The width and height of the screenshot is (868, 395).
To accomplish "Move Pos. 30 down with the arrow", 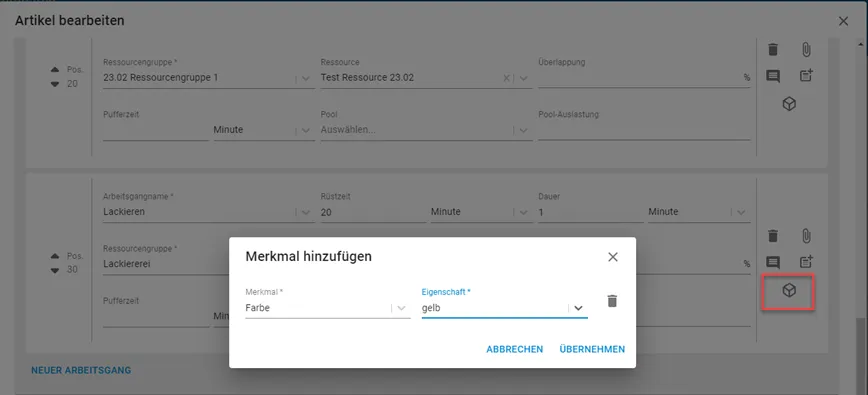I will [x=54, y=270].
